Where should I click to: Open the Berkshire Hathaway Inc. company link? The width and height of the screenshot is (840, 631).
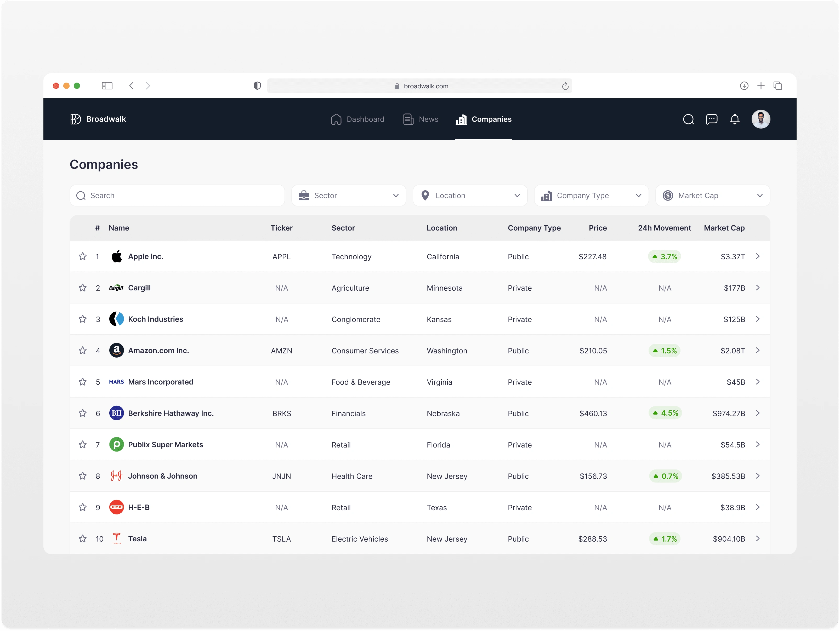171,413
